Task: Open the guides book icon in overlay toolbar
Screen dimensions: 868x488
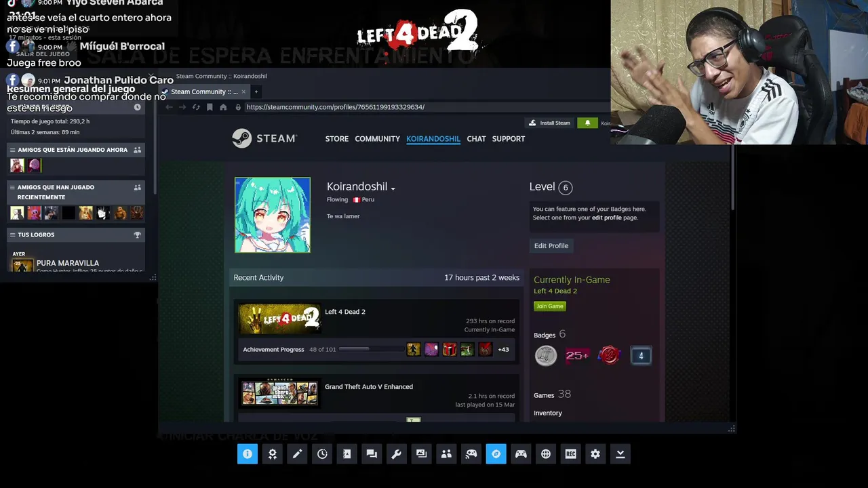Action: coord(347,454)
